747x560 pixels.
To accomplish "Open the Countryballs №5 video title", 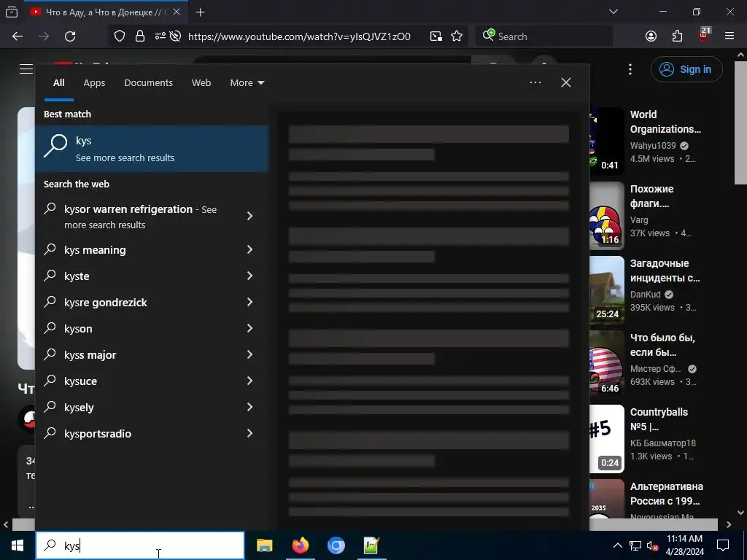I will coord(659,419).
